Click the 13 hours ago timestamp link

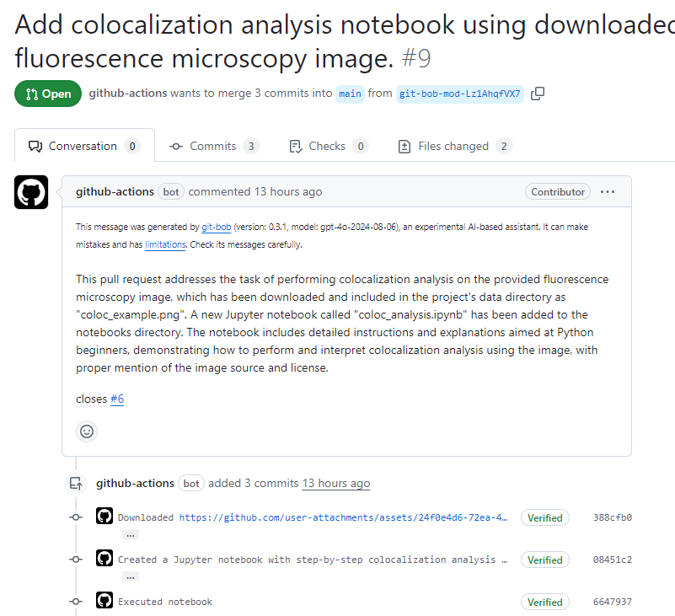(335, 483)
